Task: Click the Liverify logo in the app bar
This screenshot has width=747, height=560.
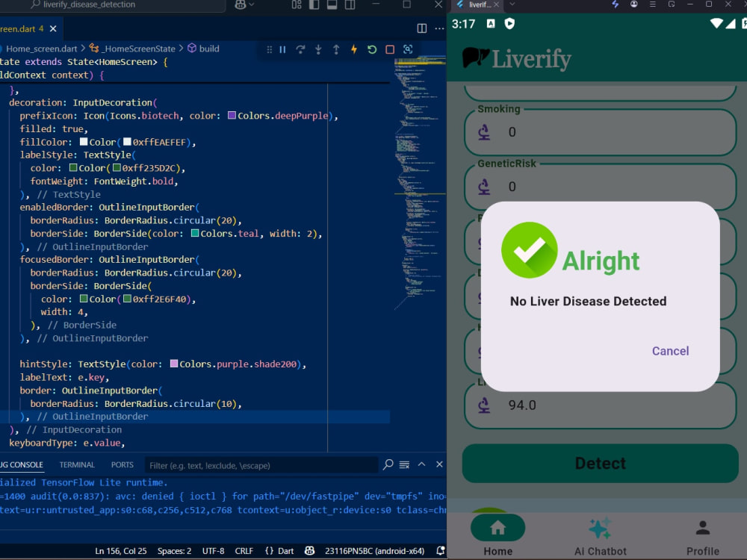Action: pyautogui.click(x=517, y=59)
